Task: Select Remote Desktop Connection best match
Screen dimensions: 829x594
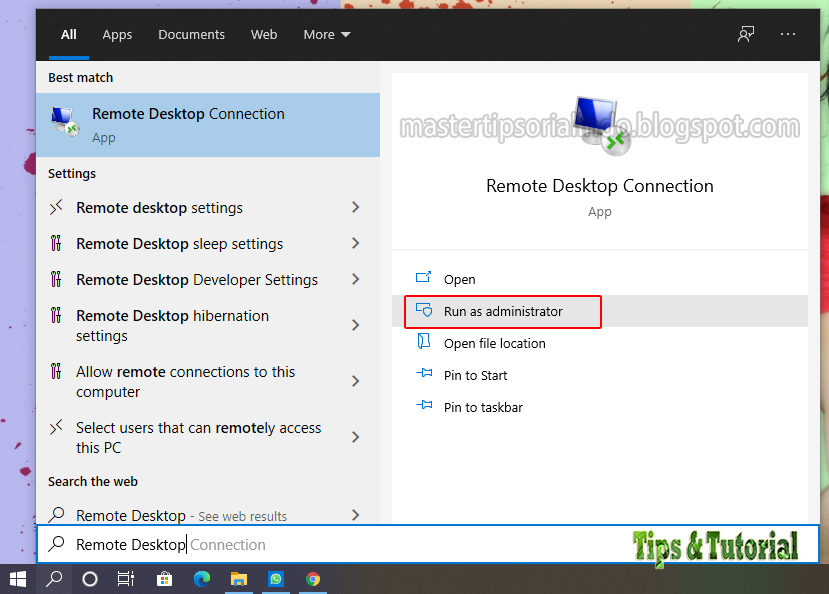Action: [208, 125]
